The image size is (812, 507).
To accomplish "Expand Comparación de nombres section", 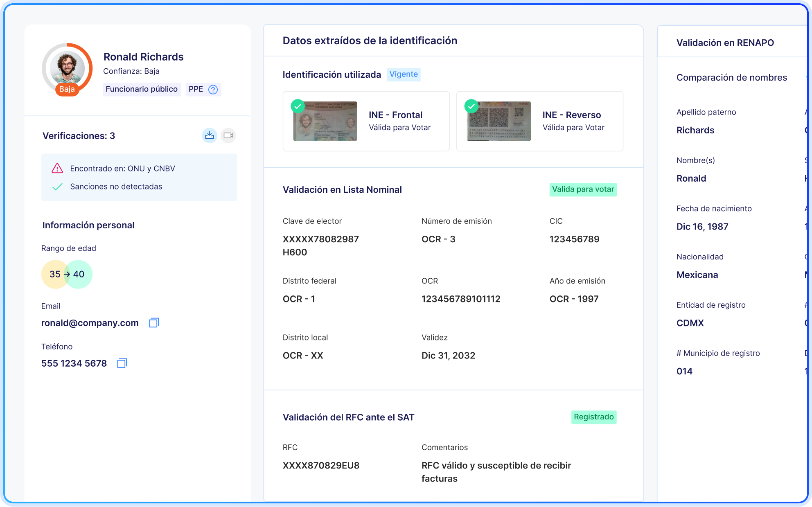I will [x=731, y=78].
